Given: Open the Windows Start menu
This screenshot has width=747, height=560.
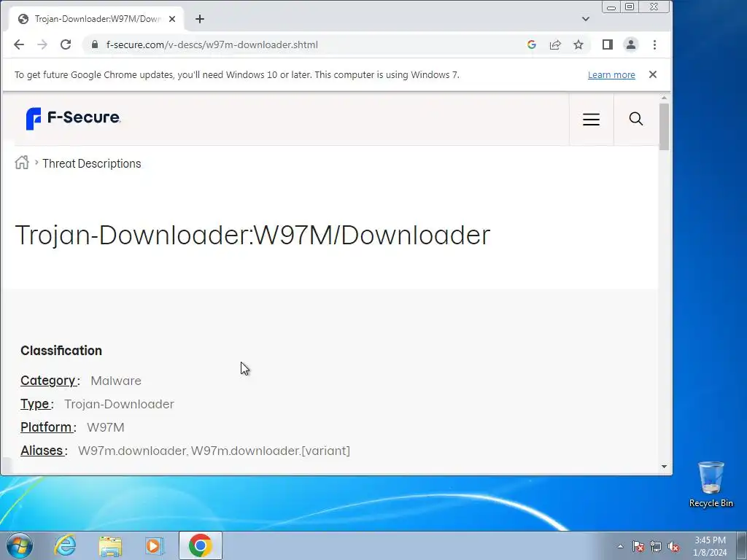Looking at the screenshot, I should click(x=20, y=545).
